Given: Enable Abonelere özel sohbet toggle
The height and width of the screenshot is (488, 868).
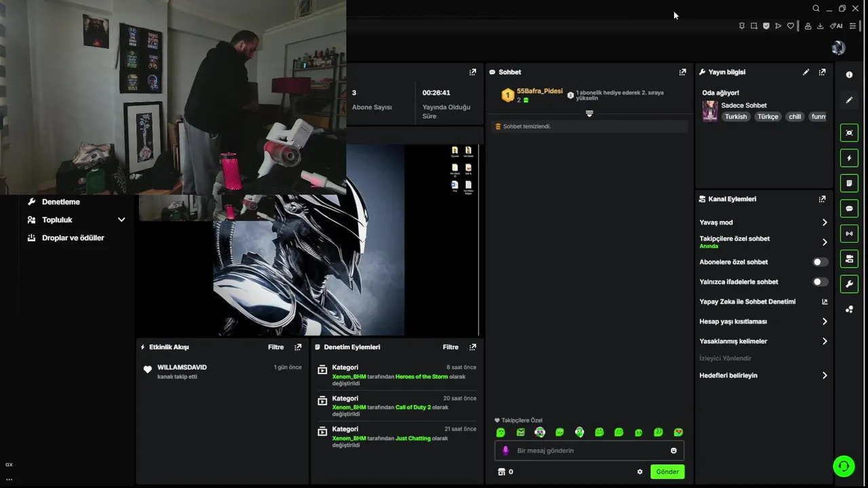Looking at the screenshot, I should (x=820, y=262).
